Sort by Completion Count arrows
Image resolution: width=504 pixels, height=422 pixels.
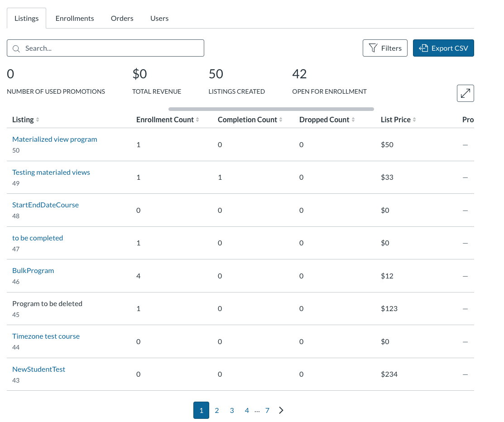point(281,120)
